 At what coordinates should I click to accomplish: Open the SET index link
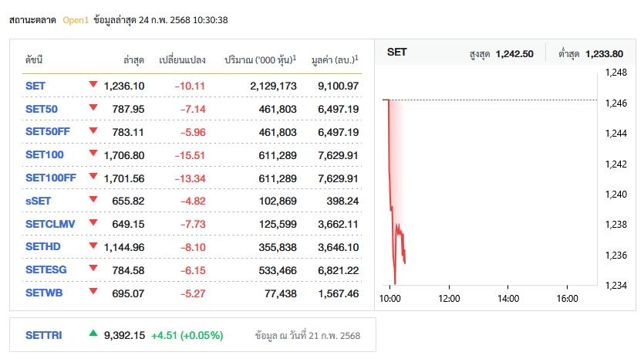click(x=35, y=86)
